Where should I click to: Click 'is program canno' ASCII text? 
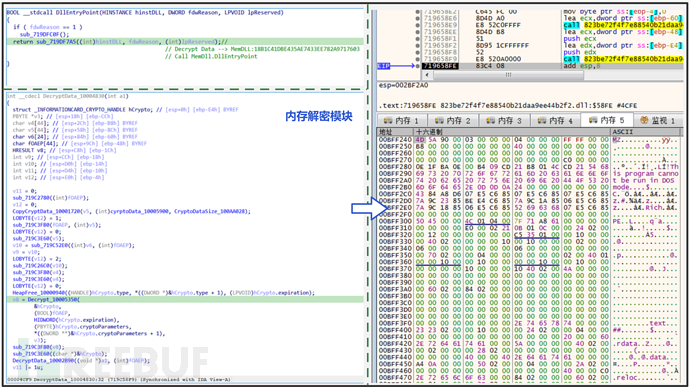(x=646, y=173)
